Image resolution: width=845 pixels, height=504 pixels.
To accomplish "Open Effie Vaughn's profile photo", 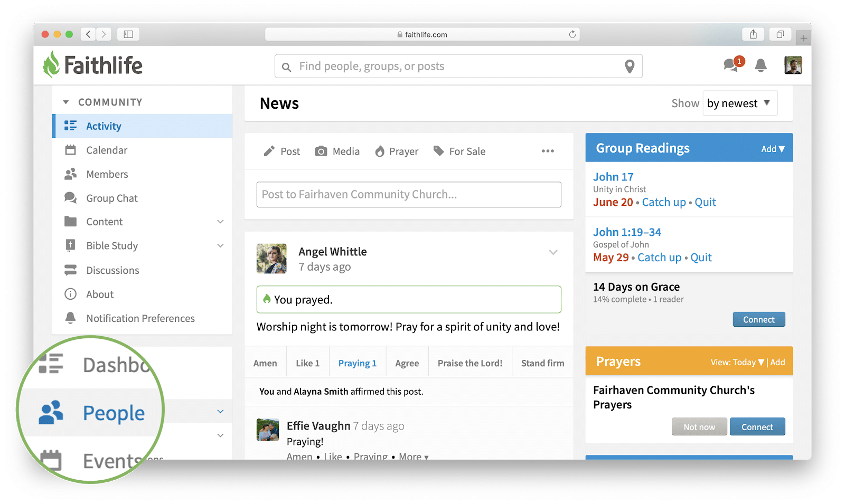I will click(x=268, y=430).
